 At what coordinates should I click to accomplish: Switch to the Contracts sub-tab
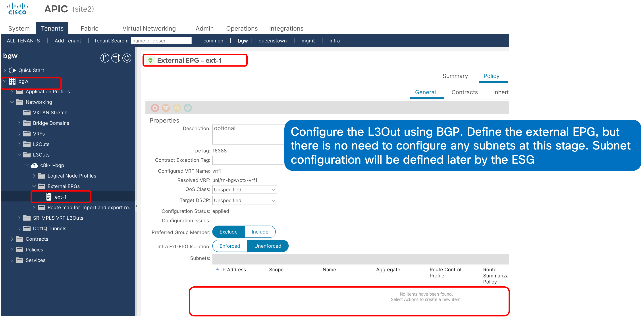coord(465,92)
